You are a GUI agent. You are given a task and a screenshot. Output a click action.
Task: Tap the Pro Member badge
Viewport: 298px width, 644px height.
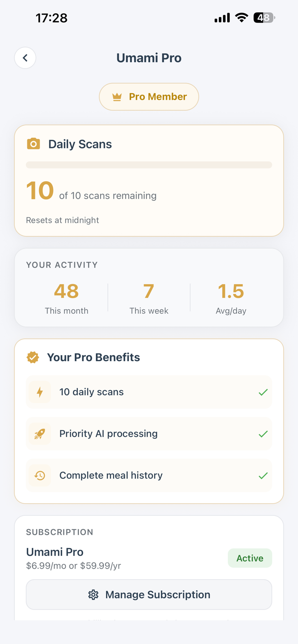point(149,97)
